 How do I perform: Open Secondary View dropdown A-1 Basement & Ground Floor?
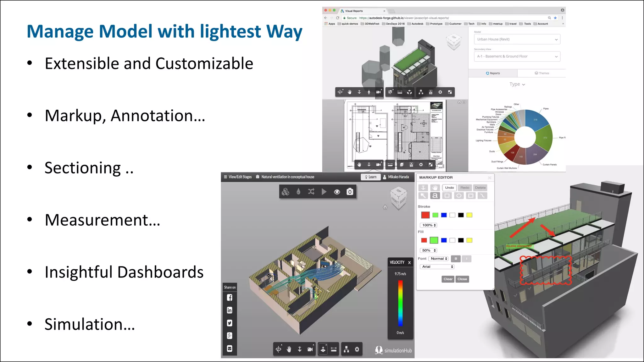(x=517, y=57)
